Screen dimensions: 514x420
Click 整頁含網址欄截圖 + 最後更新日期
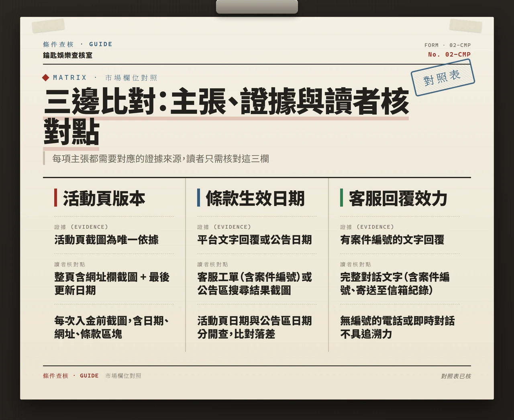(x=112, y=284)
